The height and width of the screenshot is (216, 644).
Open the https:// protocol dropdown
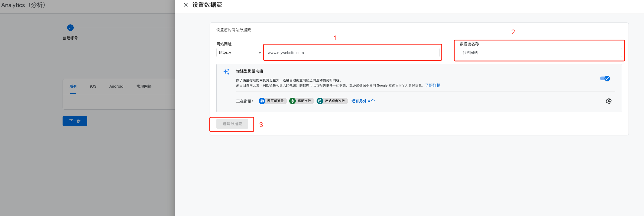[239, 53]
